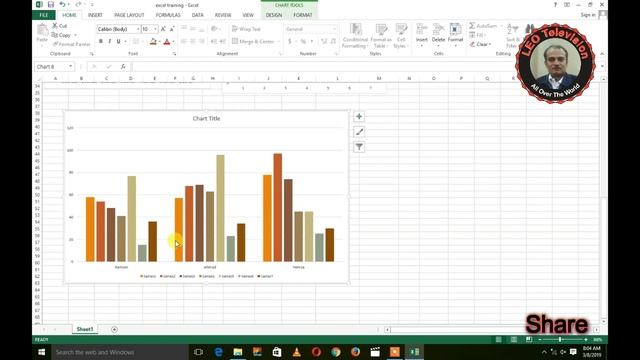
Task: Click the Copy icon in Clipboard
Action: (55, 35)
